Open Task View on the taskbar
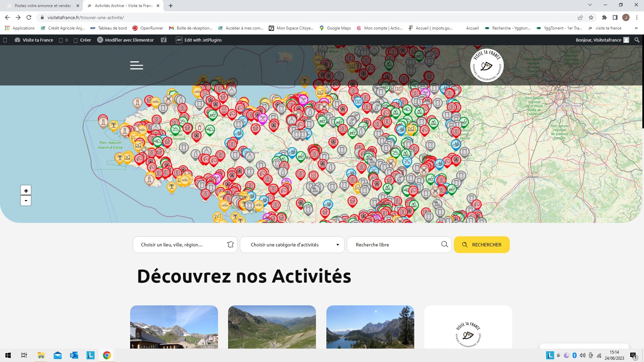 (x=24, y=355)
